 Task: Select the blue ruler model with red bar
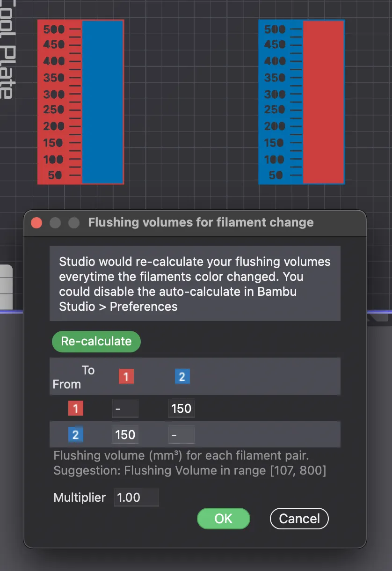[x=302, y=102]
